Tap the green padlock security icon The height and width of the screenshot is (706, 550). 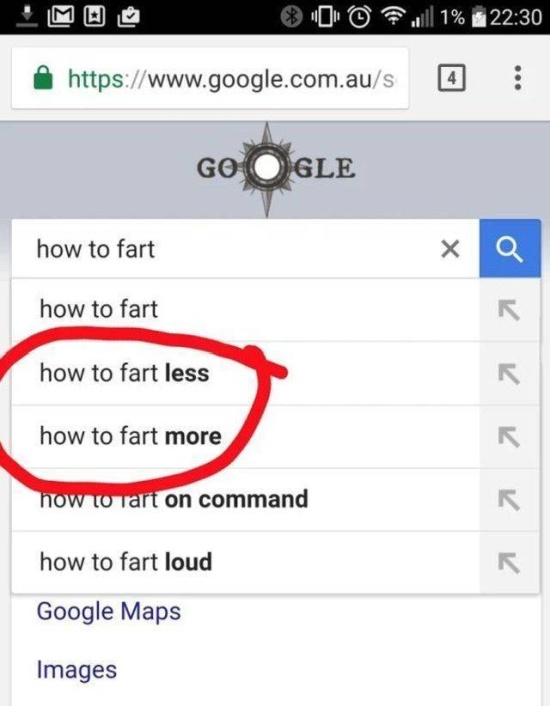(x=43, y=78)
